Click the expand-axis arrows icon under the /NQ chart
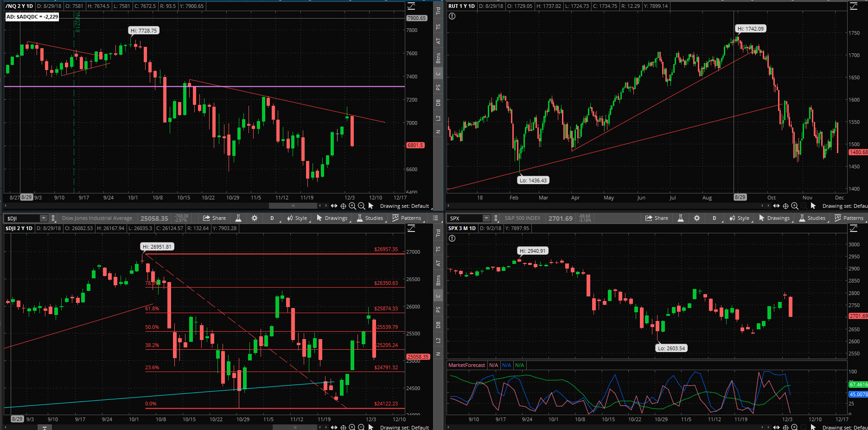The height and width of the screenshot is (430, 868). [334, 206]
